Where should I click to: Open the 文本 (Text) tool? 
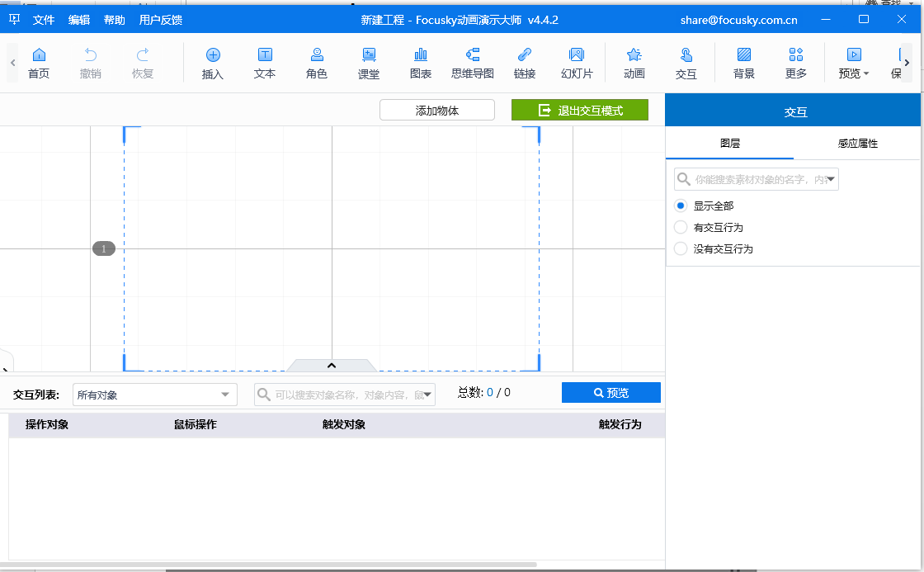[x=265, y=63]
